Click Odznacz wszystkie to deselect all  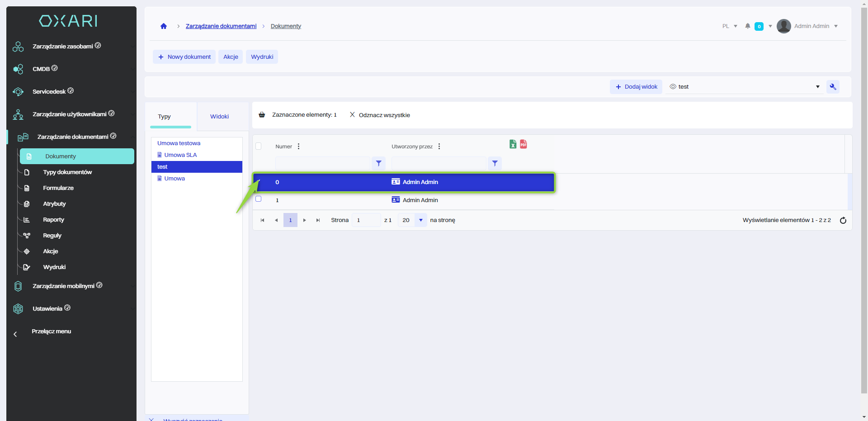pos(380,115)
